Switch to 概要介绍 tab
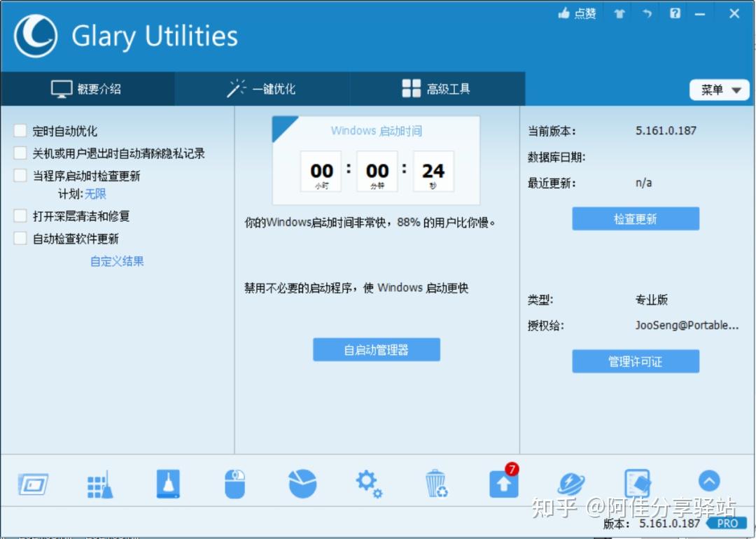This screenshot has height=539, width=756. point(87,89)
